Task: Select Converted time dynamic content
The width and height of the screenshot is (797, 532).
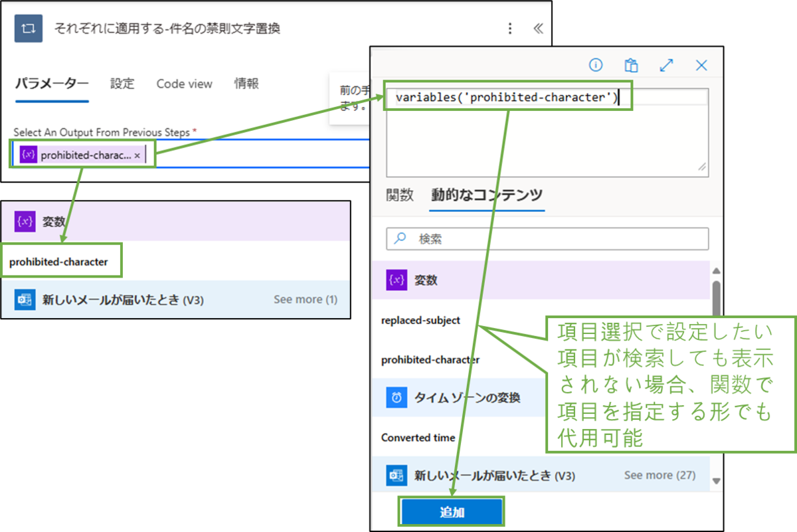Action: [x=418, y=438]
